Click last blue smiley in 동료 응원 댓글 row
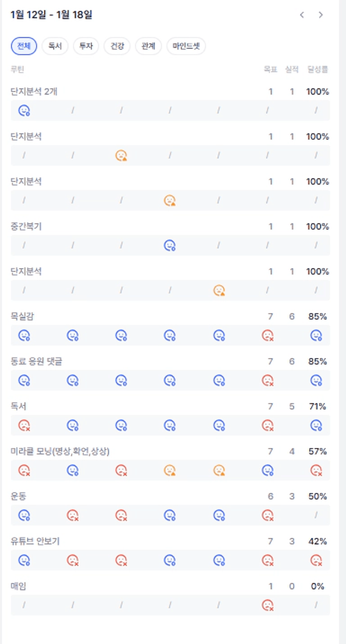Viewport: 346px width, 644px height. 316,380
